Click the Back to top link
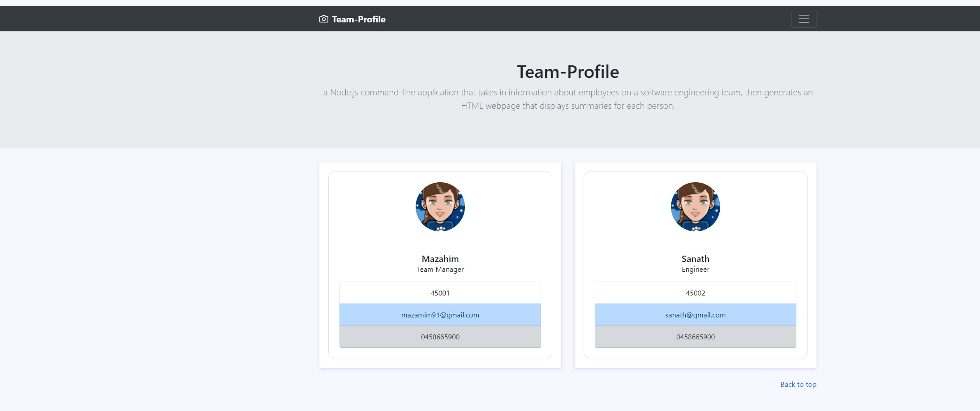The image size is (980, 411). (798, 384)
